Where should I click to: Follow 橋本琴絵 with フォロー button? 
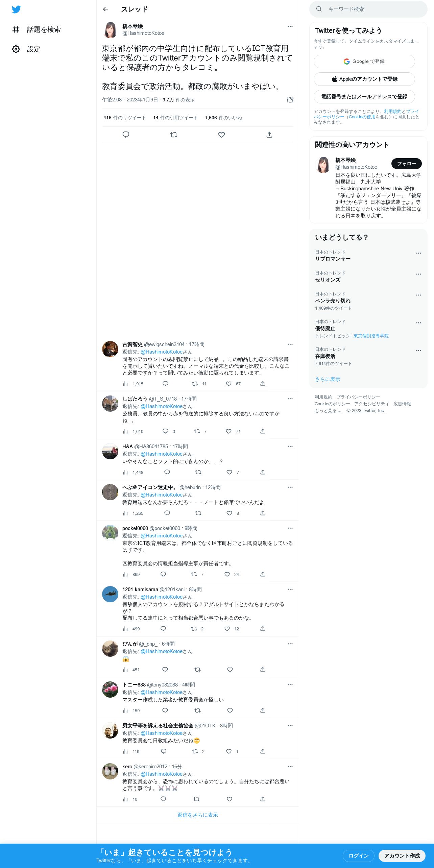click(406, 164)
